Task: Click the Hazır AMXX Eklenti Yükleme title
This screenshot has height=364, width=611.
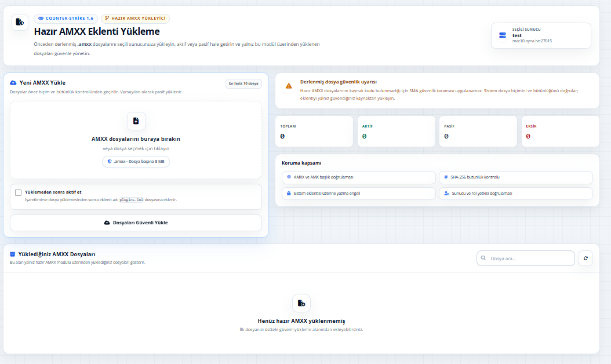Action: (97, 31)
